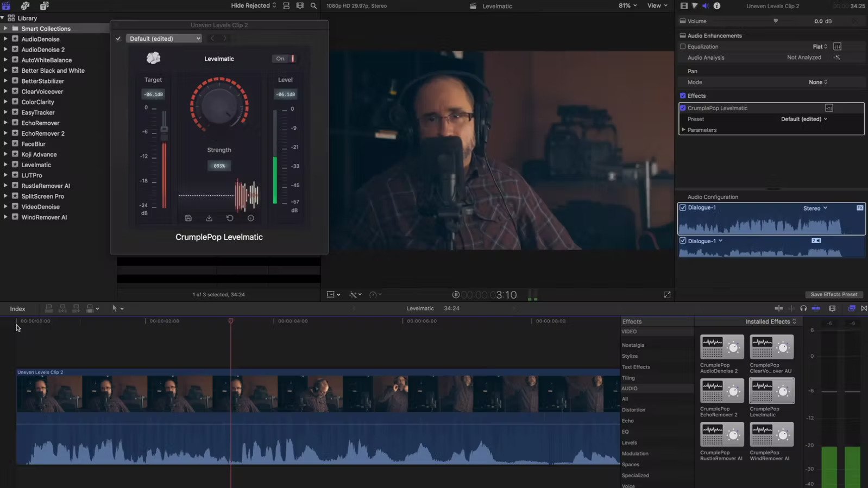Open the Default (edited) preset dropdown in plugin window
The image size is (868, 488).
click(x=164, y=39)
